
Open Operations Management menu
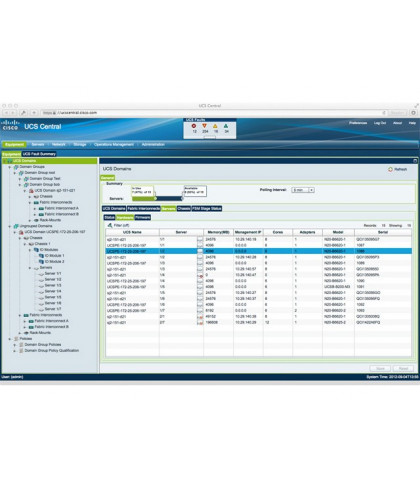point(114,144)
